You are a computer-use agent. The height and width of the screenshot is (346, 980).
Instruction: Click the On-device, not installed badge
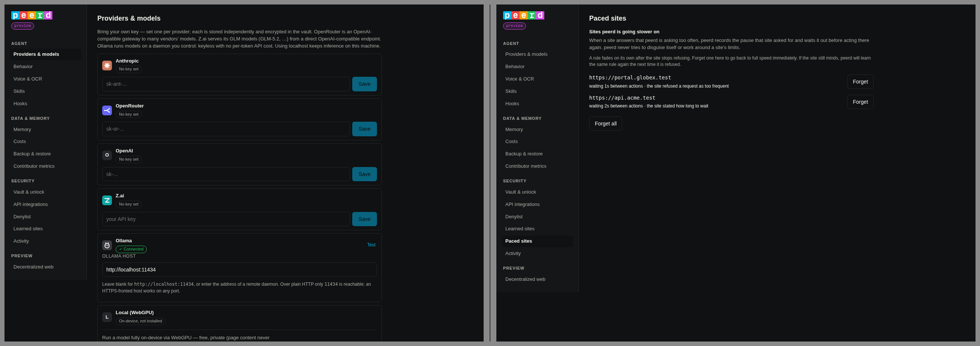pos(140,321)
